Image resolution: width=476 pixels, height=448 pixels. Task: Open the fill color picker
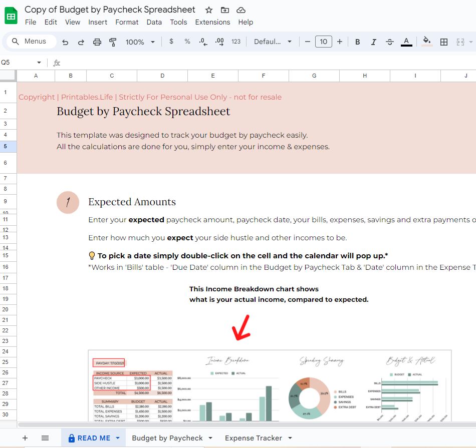(427, 41)
